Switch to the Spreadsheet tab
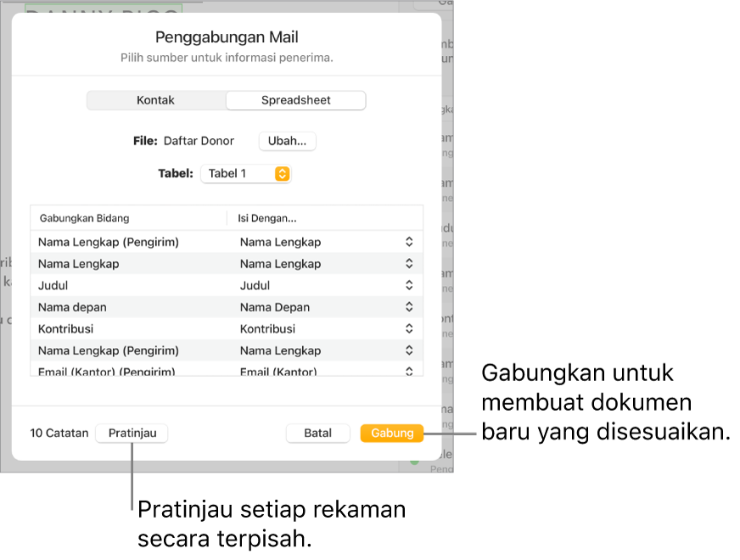Viewport: 740px width, 560px height. pyautogui.click(x=296, y=100)
